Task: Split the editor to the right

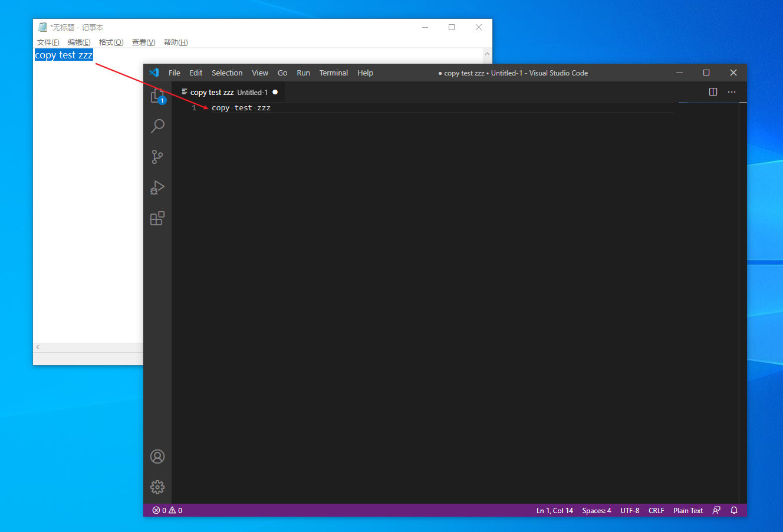Action: tap(713, 92)
